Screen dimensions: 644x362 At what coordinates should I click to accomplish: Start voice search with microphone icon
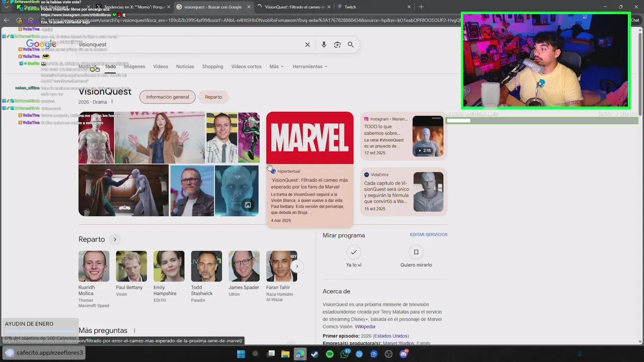[x=324, y=45]
